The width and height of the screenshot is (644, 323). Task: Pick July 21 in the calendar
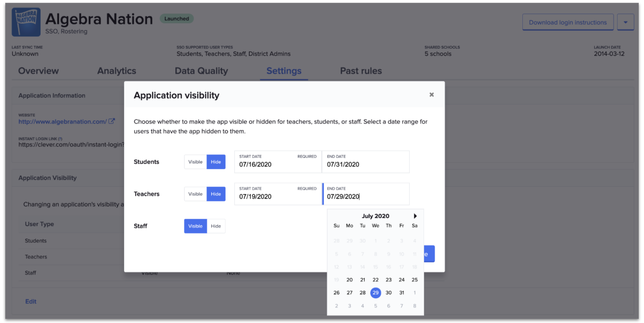[x=363, y=280]
